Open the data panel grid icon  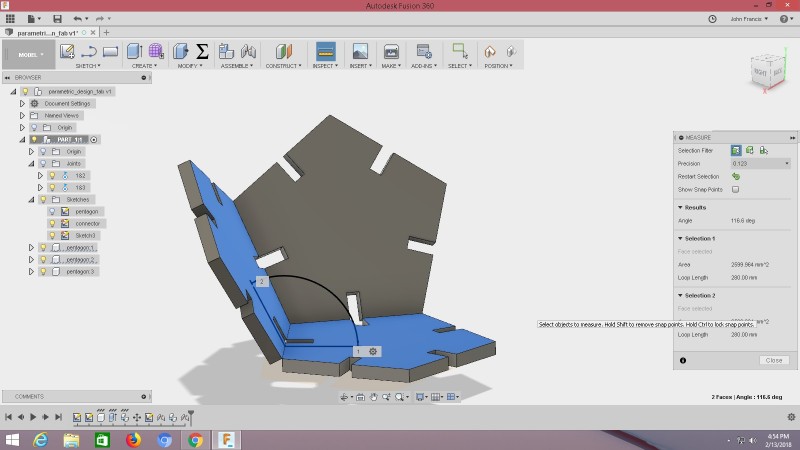pyautogui.click(x=10, y=19)
